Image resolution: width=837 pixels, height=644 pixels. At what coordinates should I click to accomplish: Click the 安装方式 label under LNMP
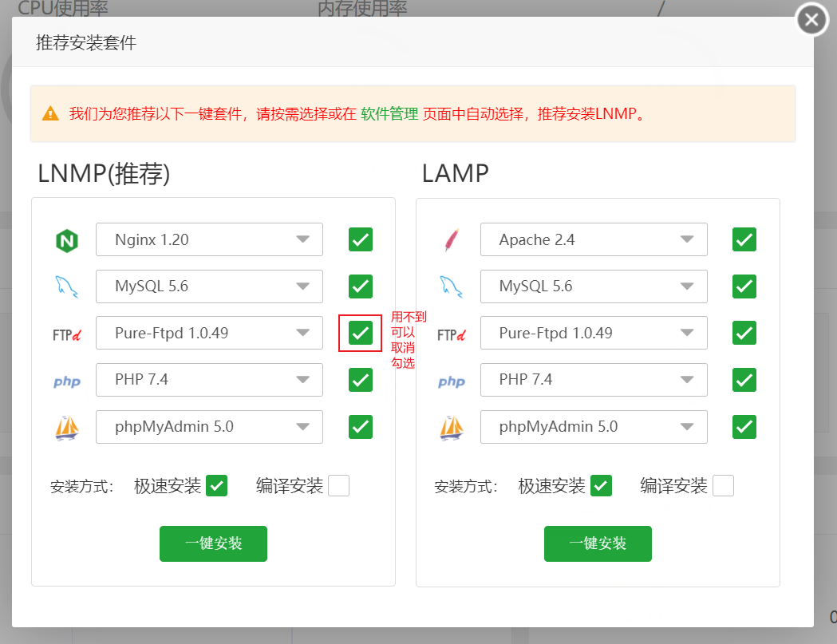click(81, 487)
